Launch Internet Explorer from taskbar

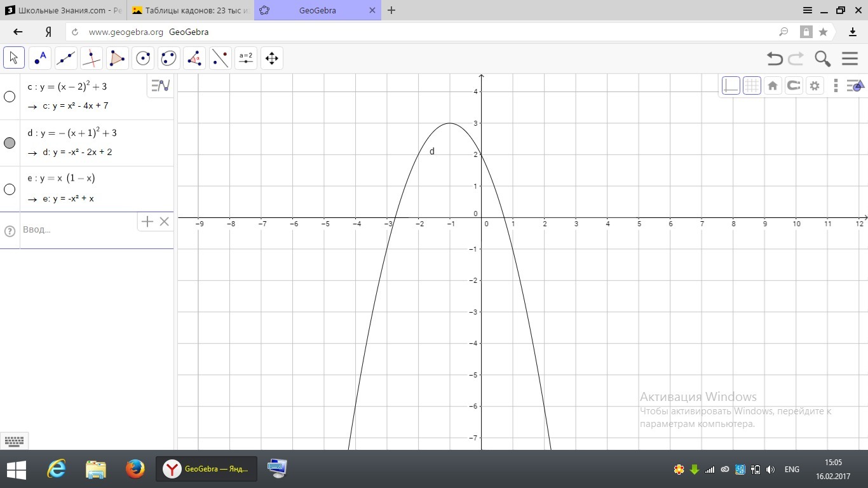coord(57,470)
